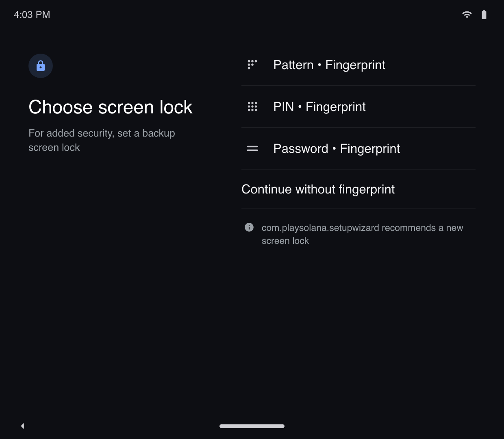The height and width of the screenshot is (439, 504).
Task: Tap the Password two-line icon
Action: (252, 148)
